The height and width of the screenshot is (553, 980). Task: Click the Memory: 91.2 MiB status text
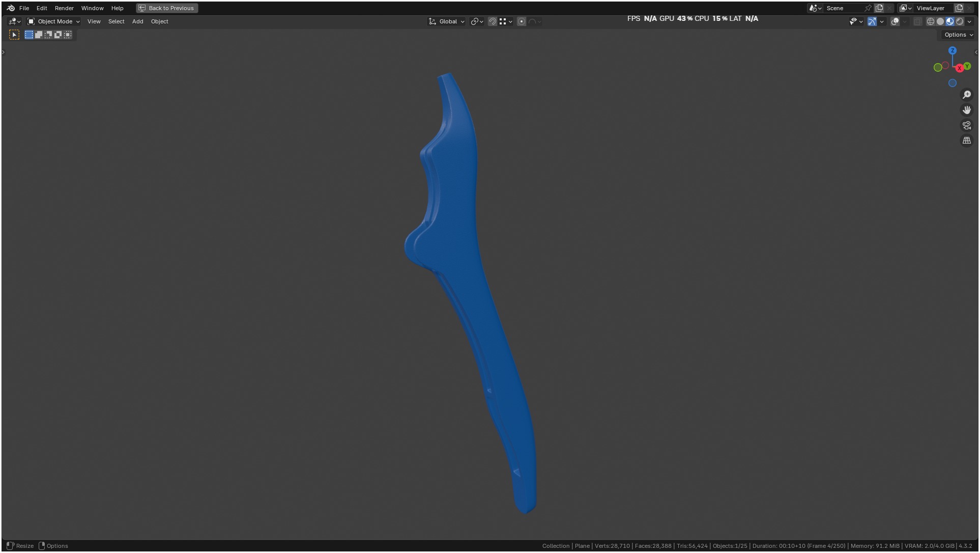tap(875, 546)
